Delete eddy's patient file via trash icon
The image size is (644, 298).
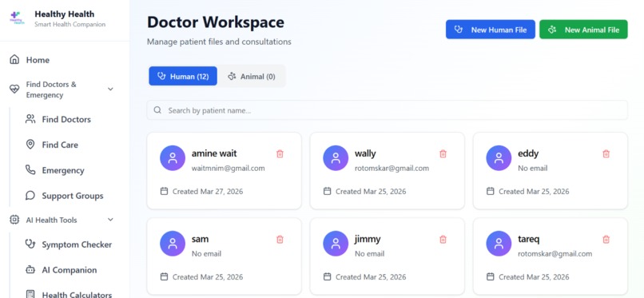click(x=606, y=154)
